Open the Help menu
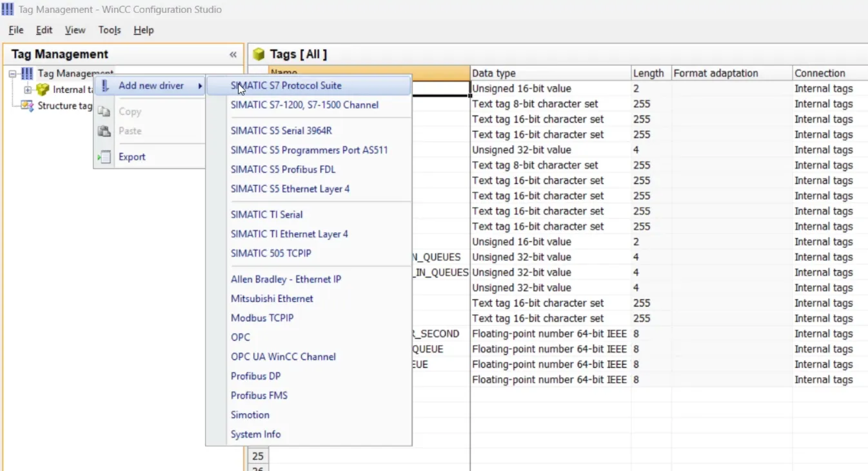Screen dimensions: 868x471 [x=143, y=30]
